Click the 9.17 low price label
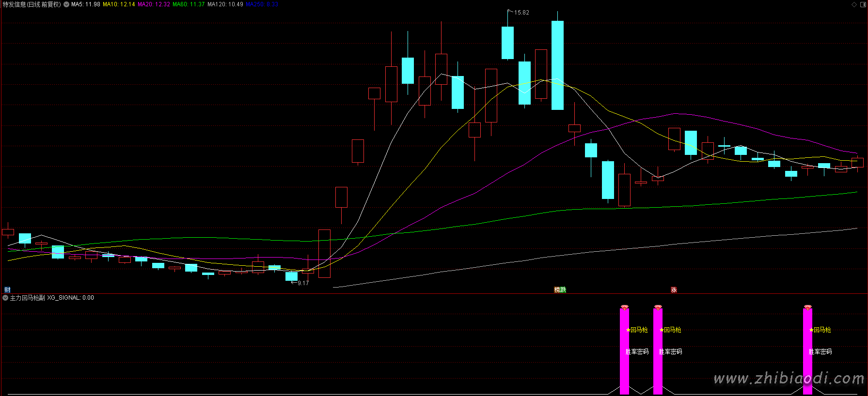 pos(303,283)
